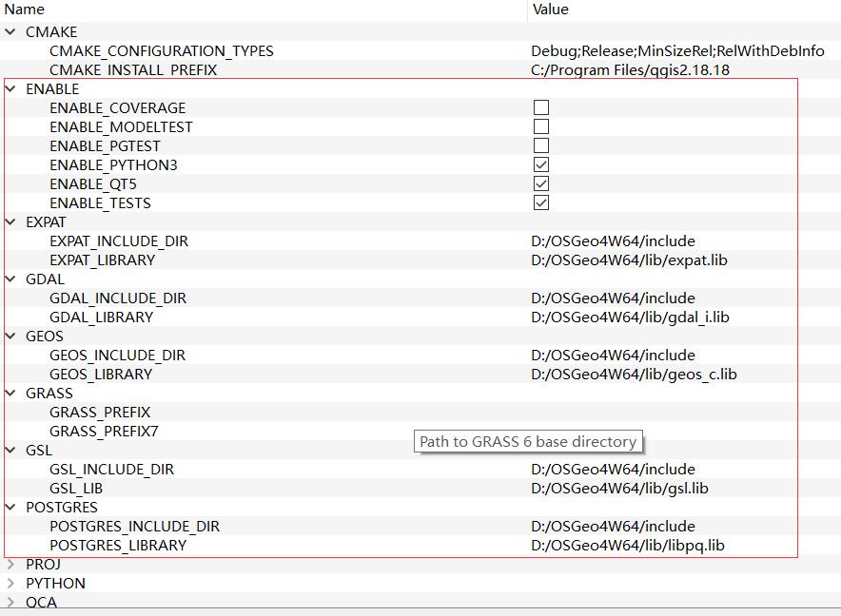This screenshot has width=841, height=616.
Task: Edit the libpq.lib path value
Action: pos(628,546)
